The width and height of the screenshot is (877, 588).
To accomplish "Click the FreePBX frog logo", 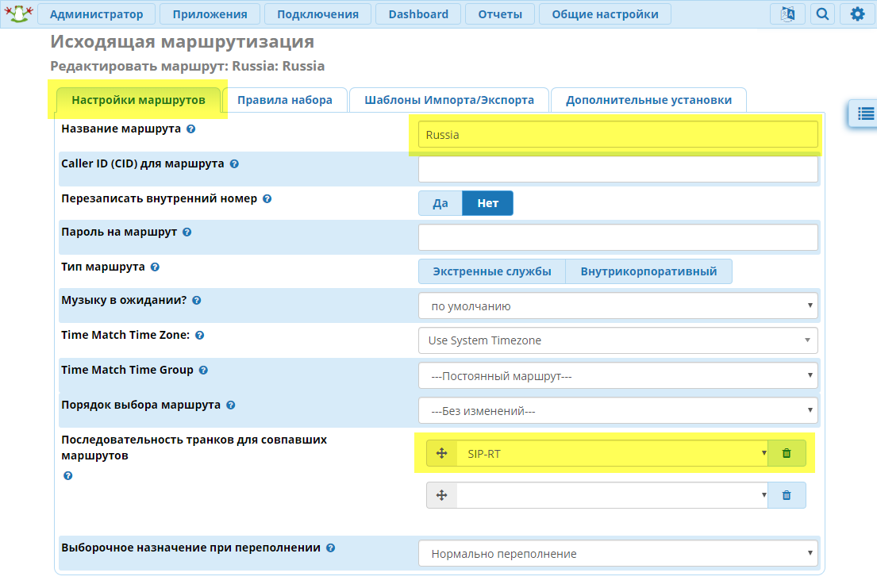I will pos(18,13).
